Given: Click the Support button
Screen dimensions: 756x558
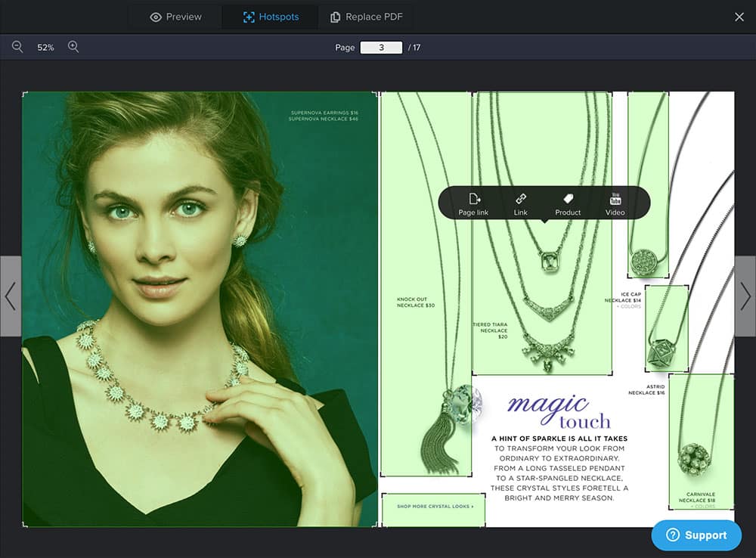Looking at the screenshot, I should pyautogui.click(x=696, y=535).
